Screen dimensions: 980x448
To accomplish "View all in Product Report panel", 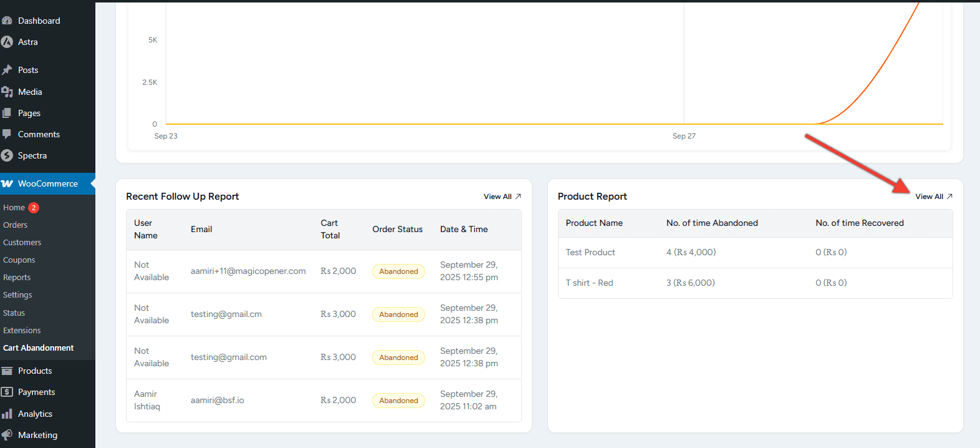I will coord(933,197).
